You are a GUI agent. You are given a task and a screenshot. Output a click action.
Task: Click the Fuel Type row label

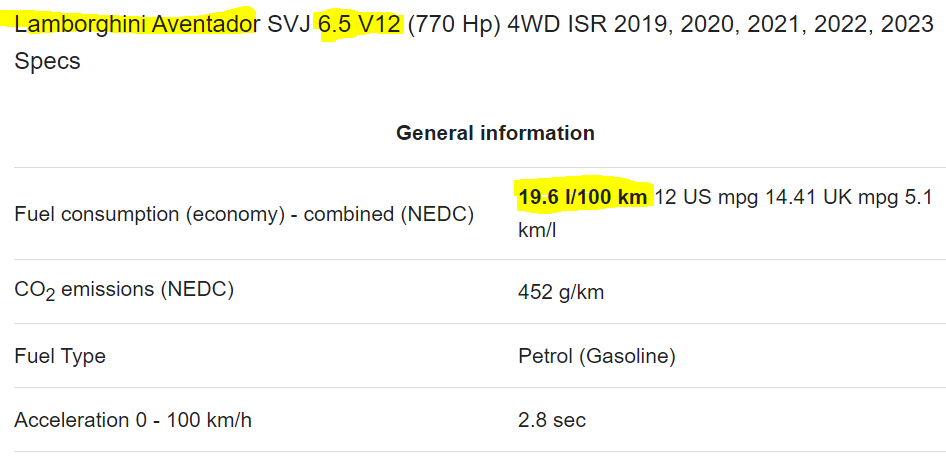[x=60, y=356]
